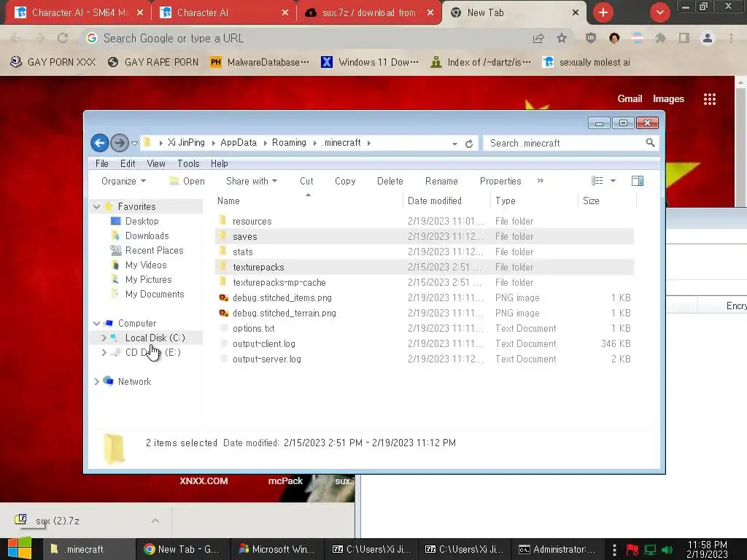The height and width of the screenshot is (560, 747).
Task: Open the File menu
Action: 102,163
